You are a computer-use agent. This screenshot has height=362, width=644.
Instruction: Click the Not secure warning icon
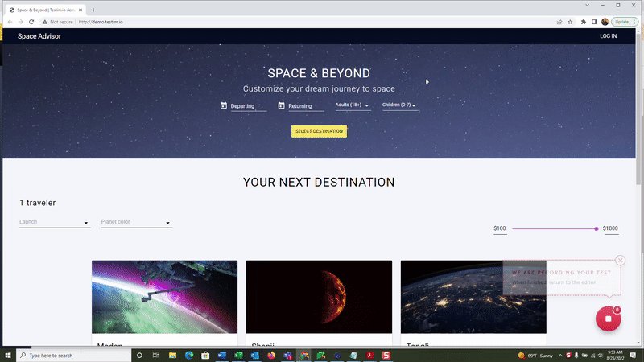click(45, 22)
